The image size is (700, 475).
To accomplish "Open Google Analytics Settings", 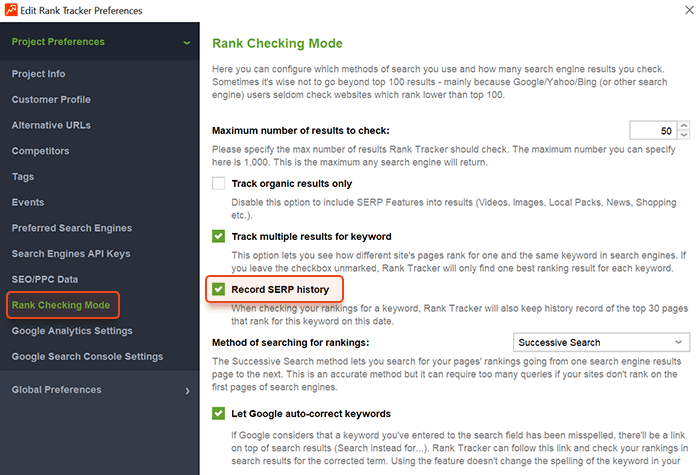I will point(72,331).
